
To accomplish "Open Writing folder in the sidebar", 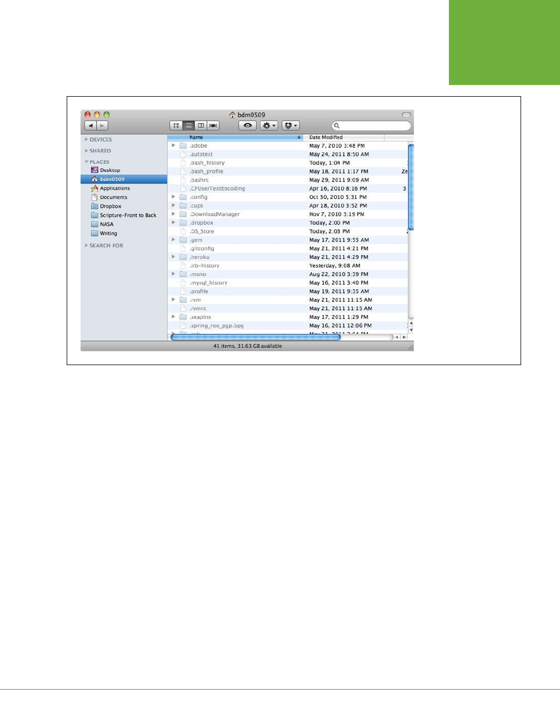I will pyautogui.click(x=104, y=233).
